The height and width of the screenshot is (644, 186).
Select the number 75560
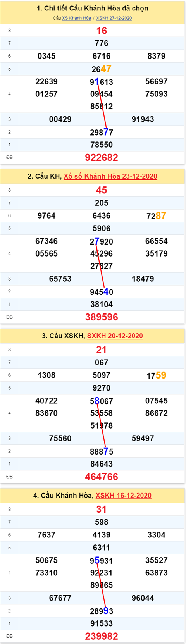[x=60, y=439]
